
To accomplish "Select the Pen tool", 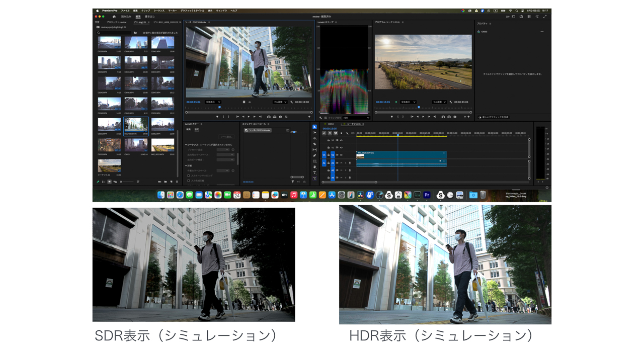I will tap(314, 156).
